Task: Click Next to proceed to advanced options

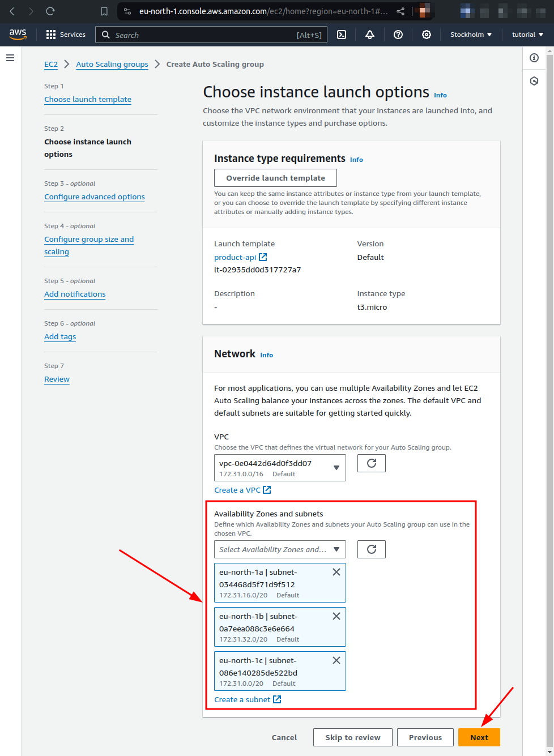Action: [479, 737]
